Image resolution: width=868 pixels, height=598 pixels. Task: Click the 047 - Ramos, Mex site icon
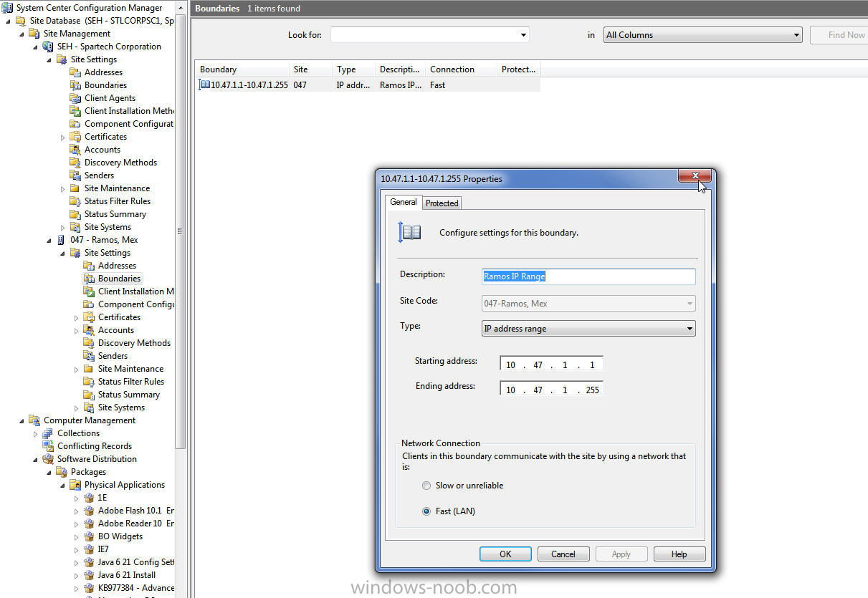(62, 240)
